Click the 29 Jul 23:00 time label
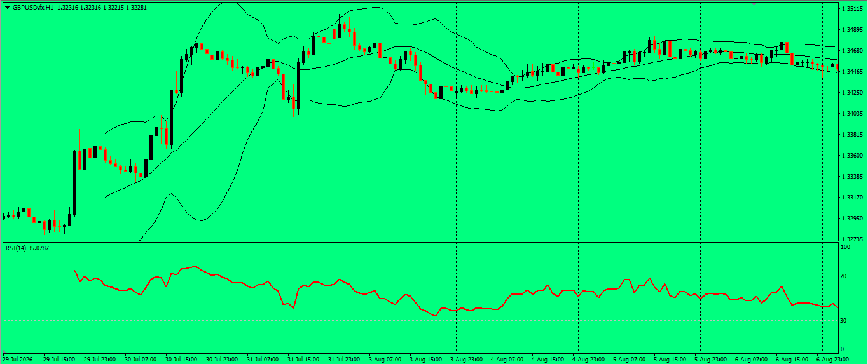 point(100,360)
